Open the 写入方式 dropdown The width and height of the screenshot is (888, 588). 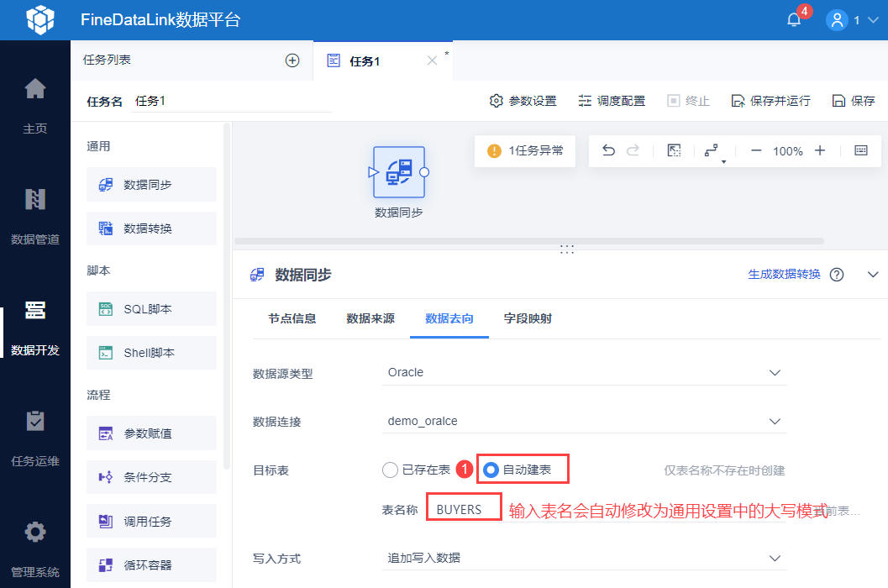[x=584, y=558]
